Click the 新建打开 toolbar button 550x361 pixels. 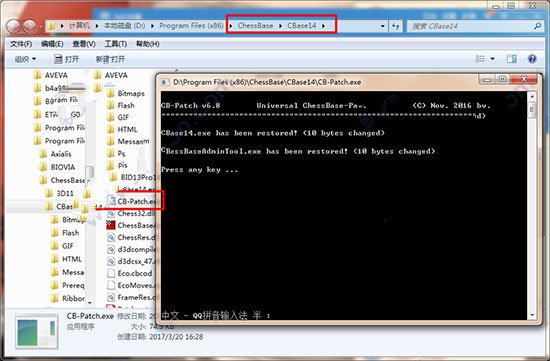point(110,59)
